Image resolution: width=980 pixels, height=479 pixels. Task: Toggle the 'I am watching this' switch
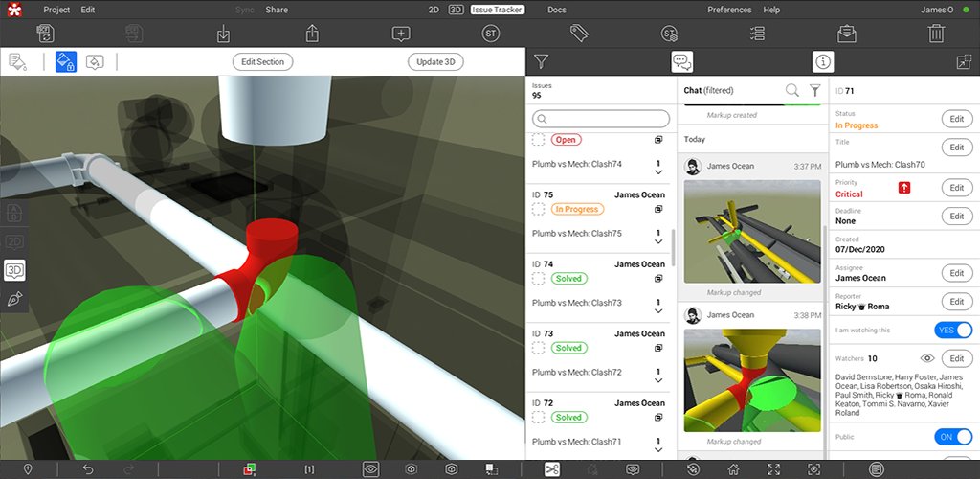(x=952, y=331)
